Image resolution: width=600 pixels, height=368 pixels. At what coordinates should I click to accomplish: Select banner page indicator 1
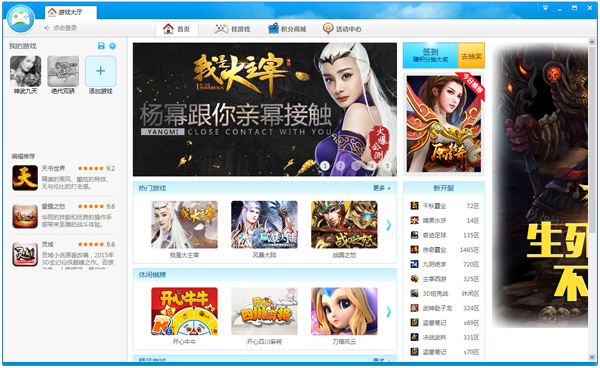pyautogui.click(x=325, y=166)
